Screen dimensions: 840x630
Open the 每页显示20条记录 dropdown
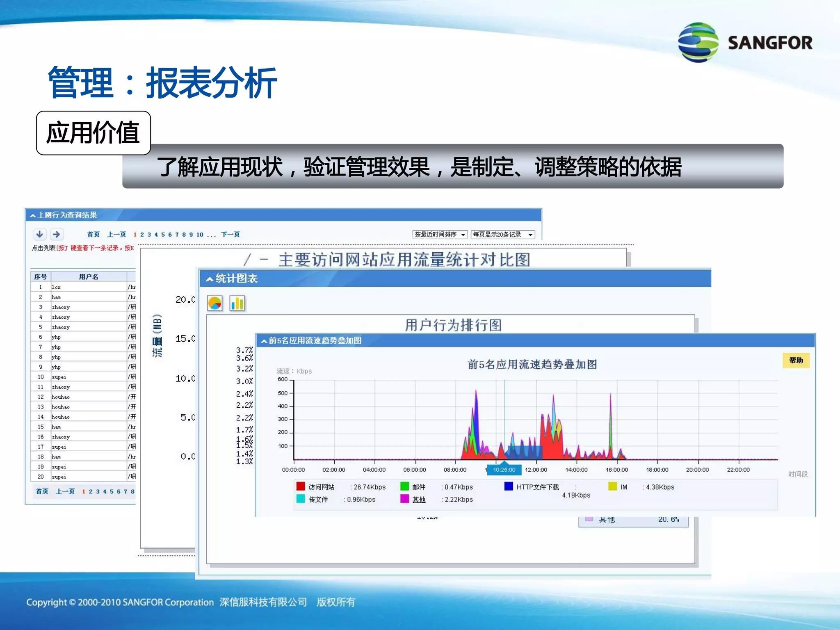pyautogui.click(x=502, y=235)
